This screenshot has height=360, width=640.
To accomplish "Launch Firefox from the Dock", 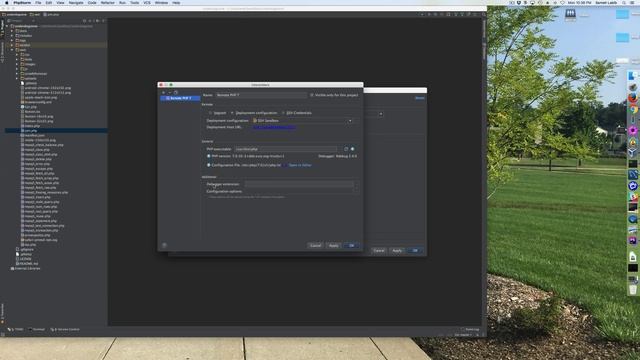I will click(x=633, y=98).
